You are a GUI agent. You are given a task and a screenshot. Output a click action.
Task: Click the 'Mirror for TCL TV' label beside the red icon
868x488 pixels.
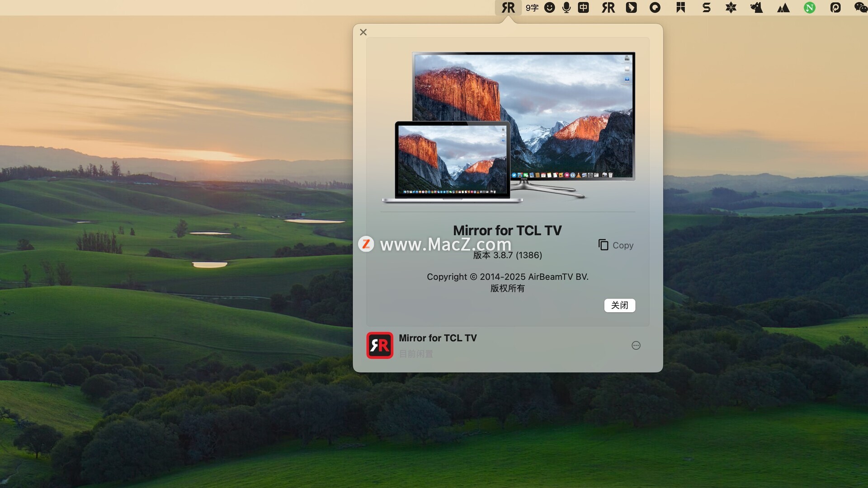coord(438,338)
